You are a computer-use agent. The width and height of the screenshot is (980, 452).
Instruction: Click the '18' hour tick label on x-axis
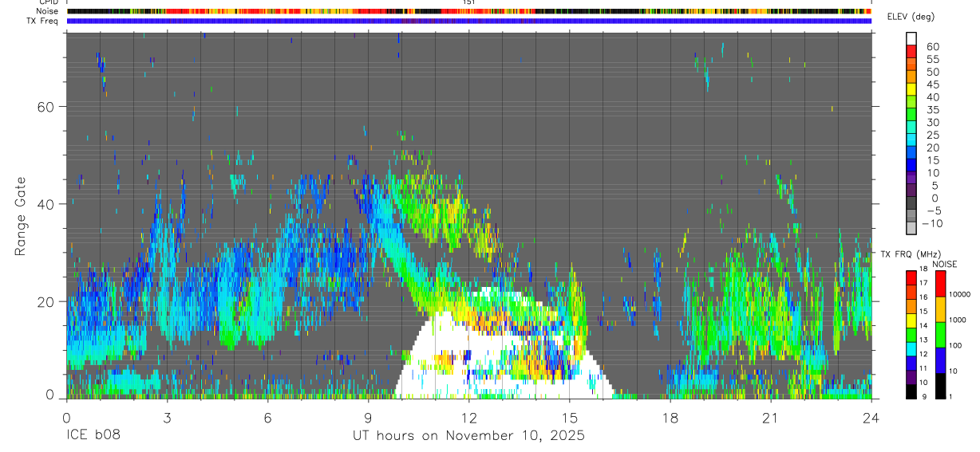click(670, 417)
